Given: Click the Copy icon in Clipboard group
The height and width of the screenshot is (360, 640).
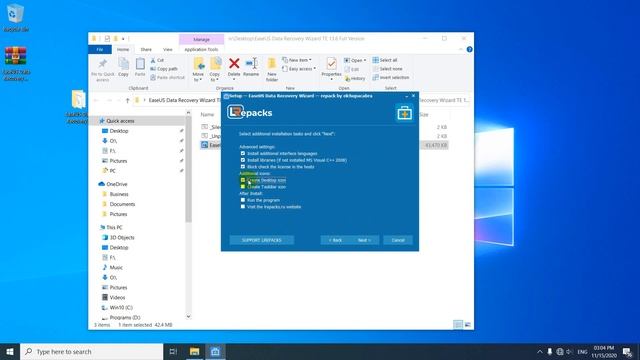Looking at the screenshot, I should [123, 64].
